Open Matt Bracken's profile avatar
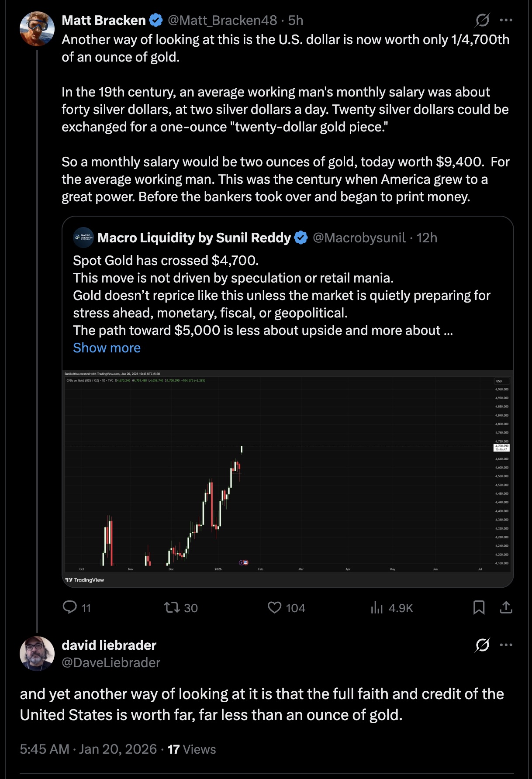The height and width of the screenshot is (779, 532). [37, 29]
